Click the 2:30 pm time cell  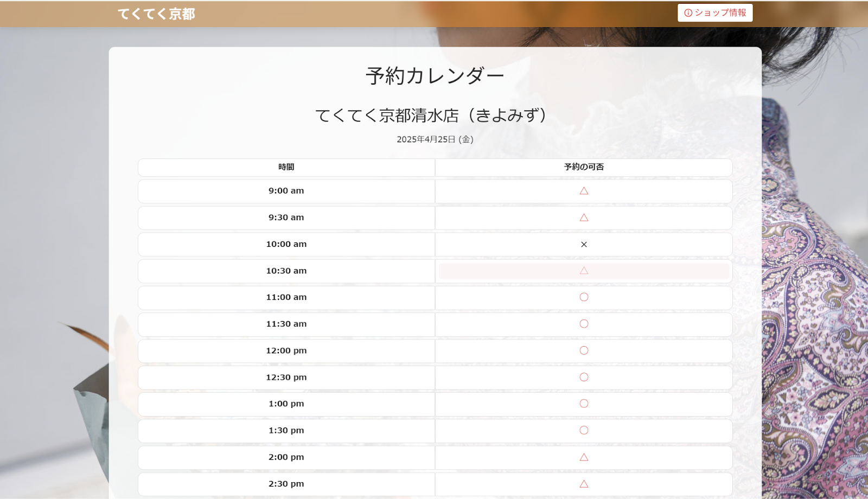pos(286,484)
